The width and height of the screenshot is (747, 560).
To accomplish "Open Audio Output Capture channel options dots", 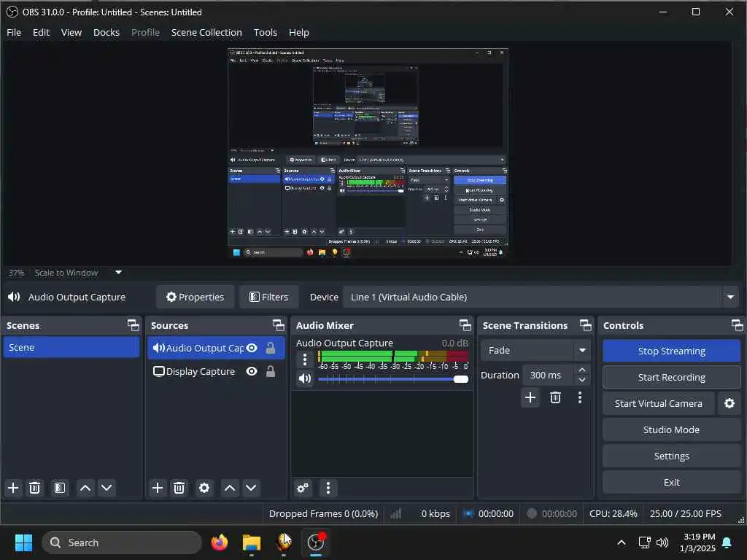I will [x=305, y=359].
